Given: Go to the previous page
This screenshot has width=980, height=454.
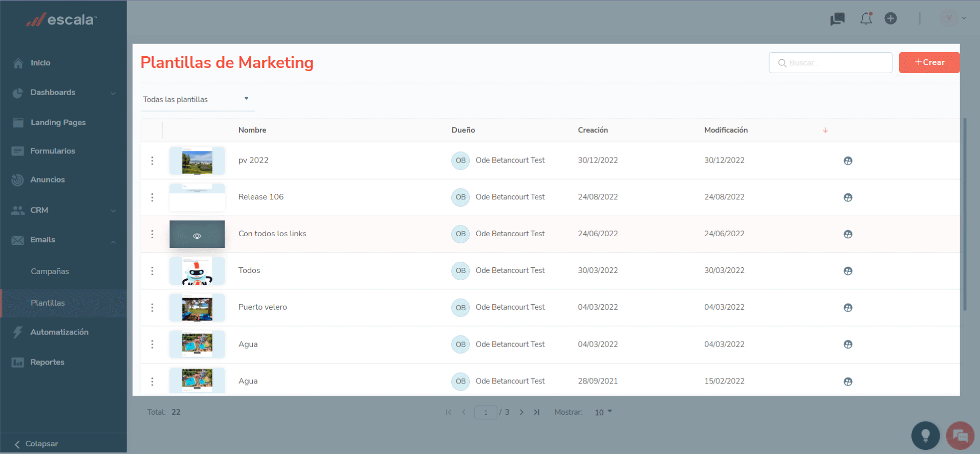Looking at the screenshot, I should pyautogui.click(x=464, y=412).
